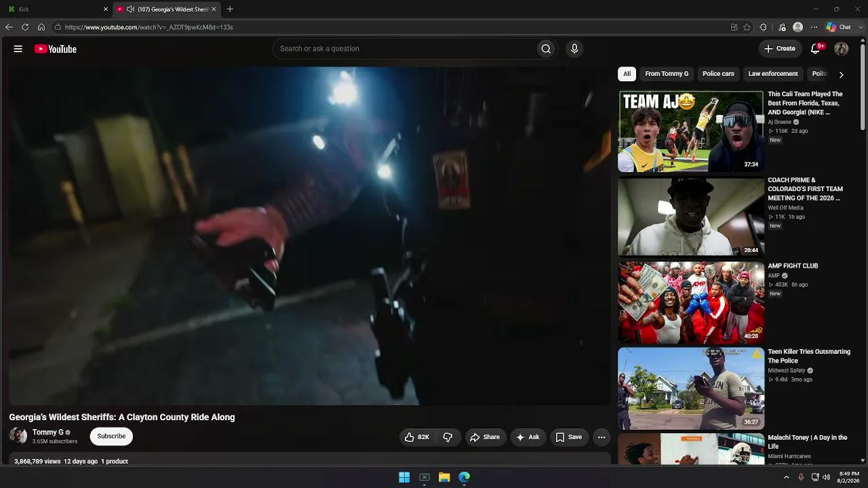Dislike this video
This screenshot has height=488, width=868.
click(448, 437)
